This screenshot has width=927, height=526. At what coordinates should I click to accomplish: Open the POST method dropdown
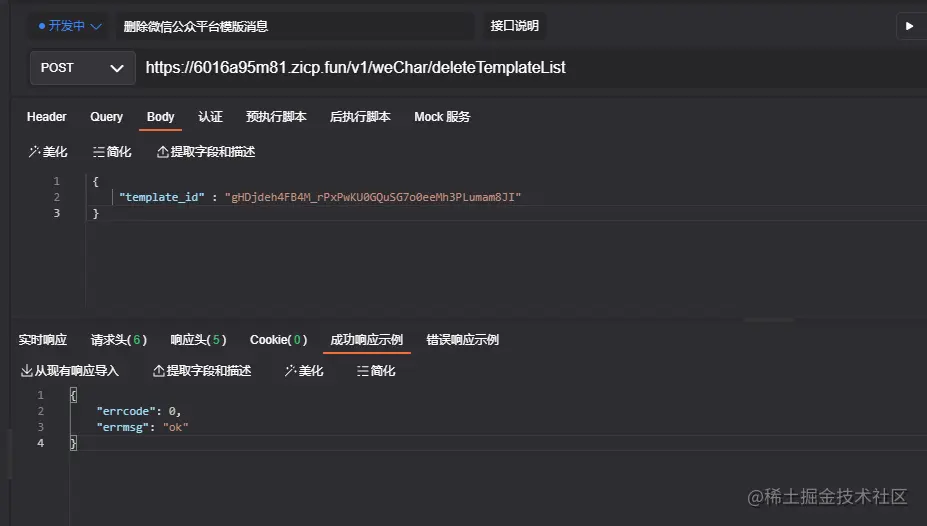coord(82,68)
